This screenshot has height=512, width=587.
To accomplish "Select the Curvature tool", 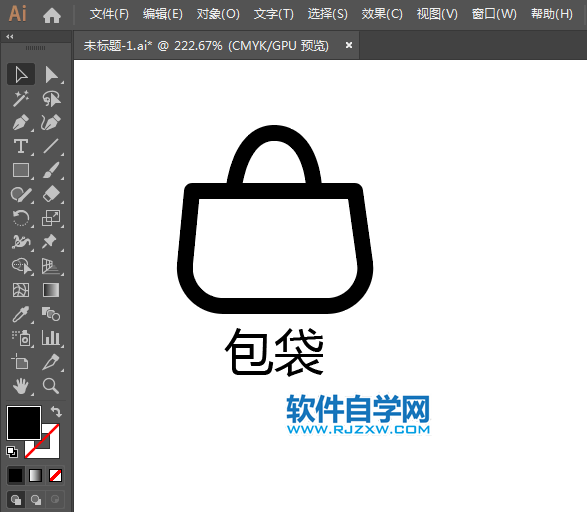I will [x=51, y=122].
